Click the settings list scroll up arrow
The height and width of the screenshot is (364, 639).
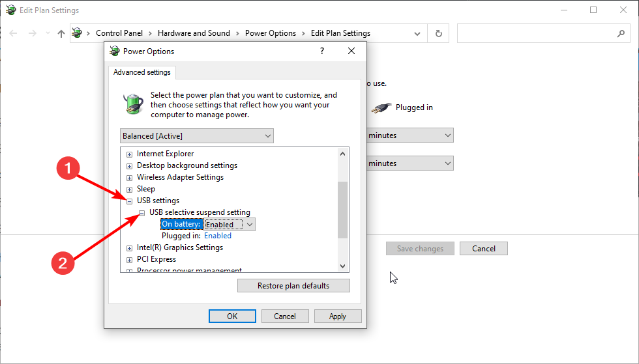342,154
